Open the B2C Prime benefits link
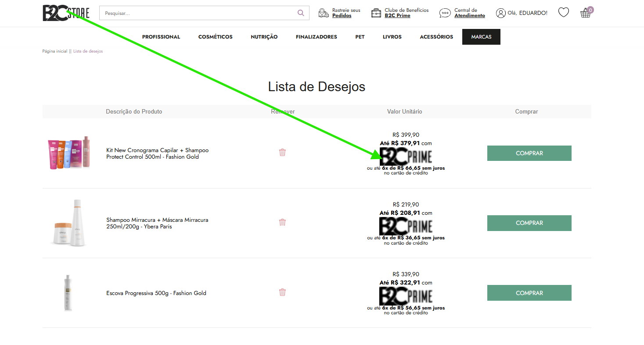Image resolution: width=644 pixels, height=345 pixels. click(397, 15)
